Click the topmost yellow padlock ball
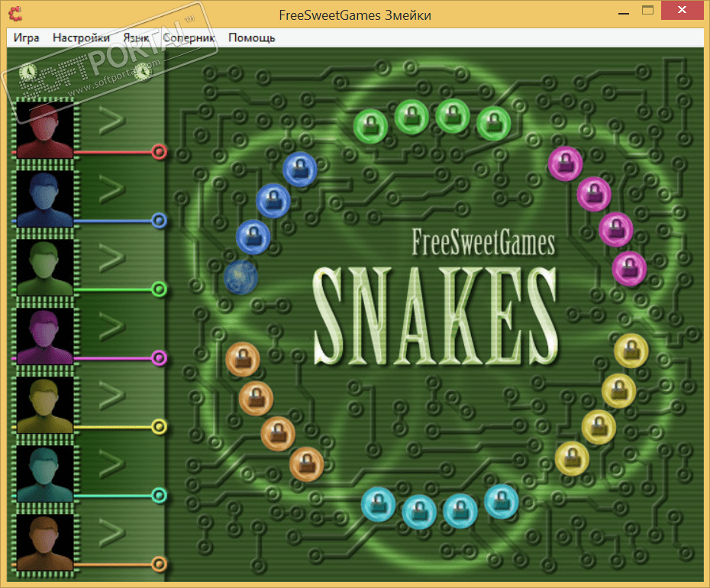The image size is (710, 588). 631,351
